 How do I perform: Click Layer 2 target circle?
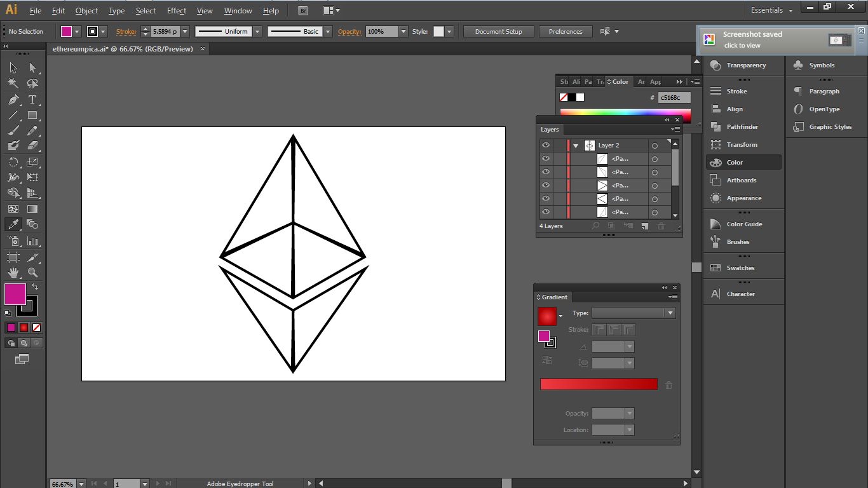coord(654,146)
